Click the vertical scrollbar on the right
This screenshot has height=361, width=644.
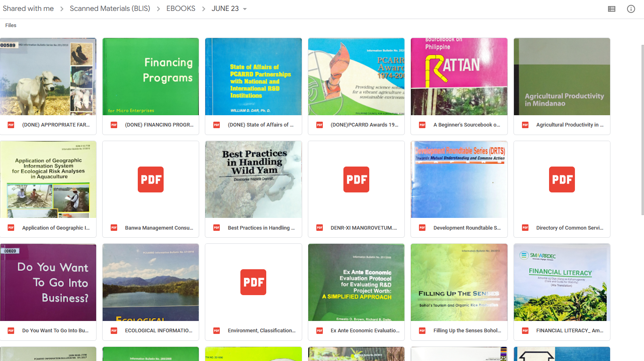click(642, 129)
